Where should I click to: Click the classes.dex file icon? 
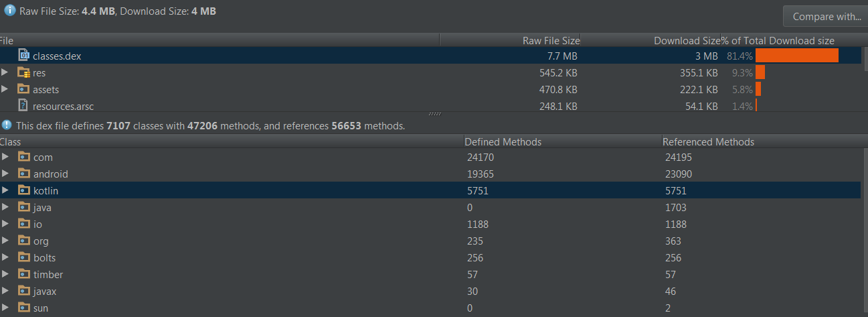click(x=23, y=56)
